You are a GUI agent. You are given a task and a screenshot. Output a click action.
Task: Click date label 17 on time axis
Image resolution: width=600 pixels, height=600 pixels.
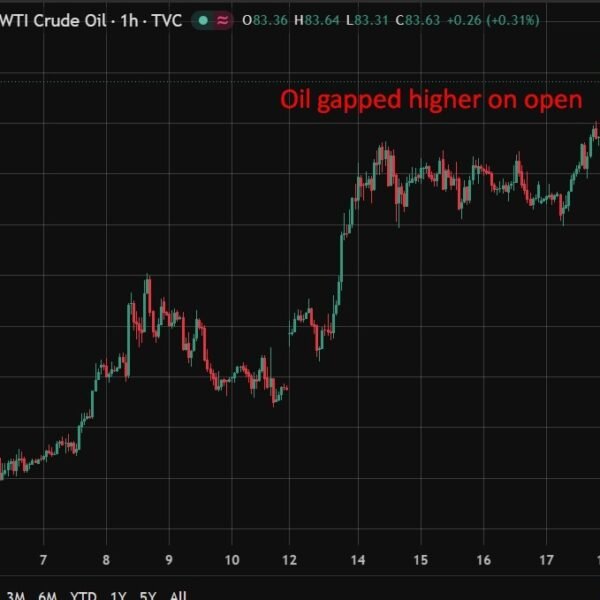(546, 560)
